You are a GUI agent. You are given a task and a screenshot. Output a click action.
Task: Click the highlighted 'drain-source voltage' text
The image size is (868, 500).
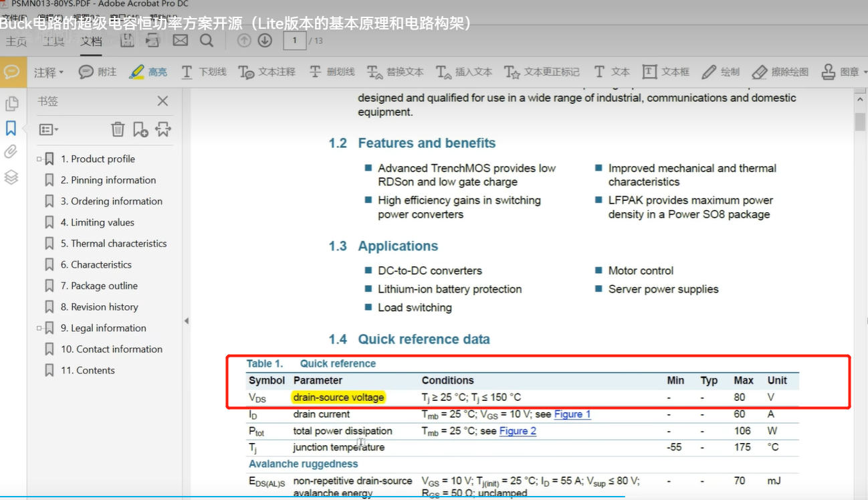[x=339, y=397]
